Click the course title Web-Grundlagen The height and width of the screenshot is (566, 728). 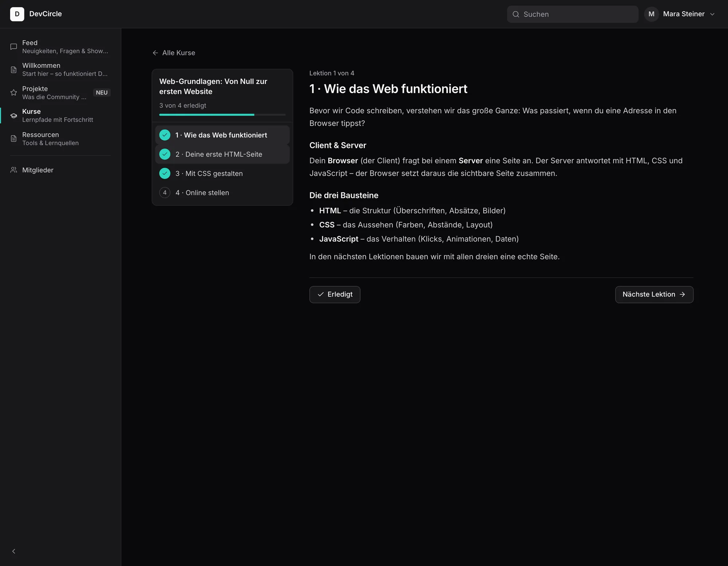click(x=213, y=87)
